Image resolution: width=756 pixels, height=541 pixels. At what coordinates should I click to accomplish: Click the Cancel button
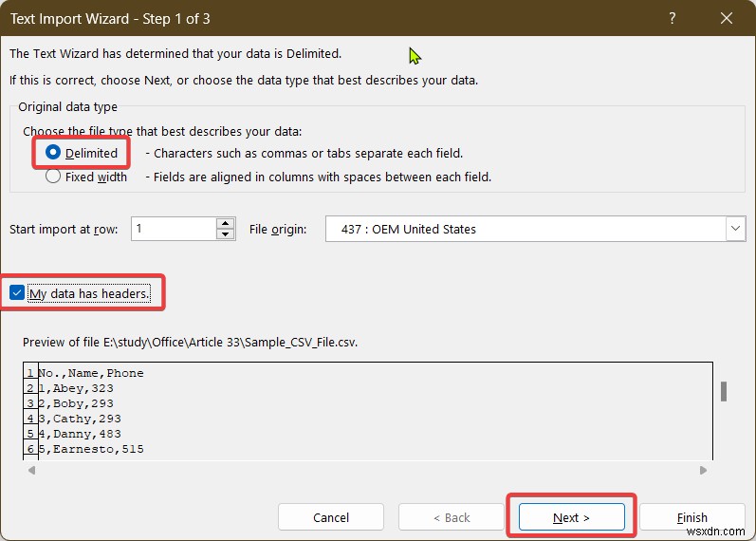click(x=331, y=518)
